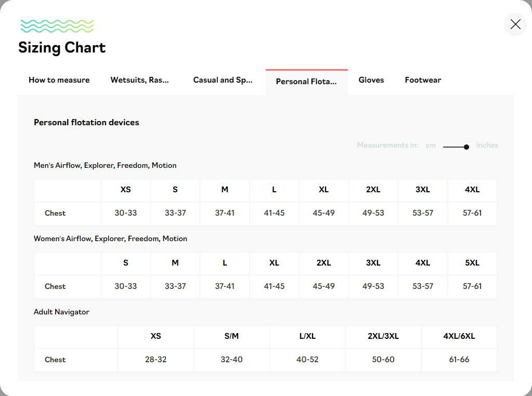Go to the Gloves tab
This screenshot has width=532, height=396.
coord(371,80)
